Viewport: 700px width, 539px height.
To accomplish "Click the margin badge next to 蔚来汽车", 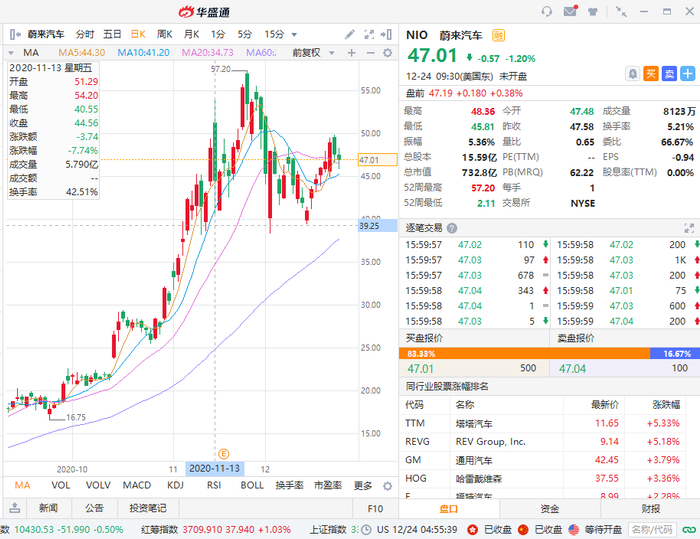I will pos(498,35).
